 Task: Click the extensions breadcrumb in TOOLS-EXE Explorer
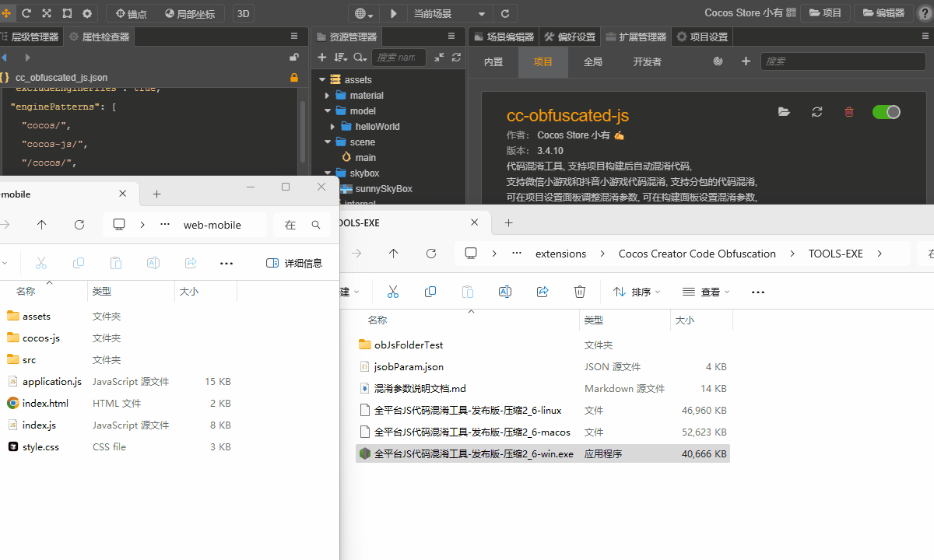pyautogui.click(x=560, y=254)
